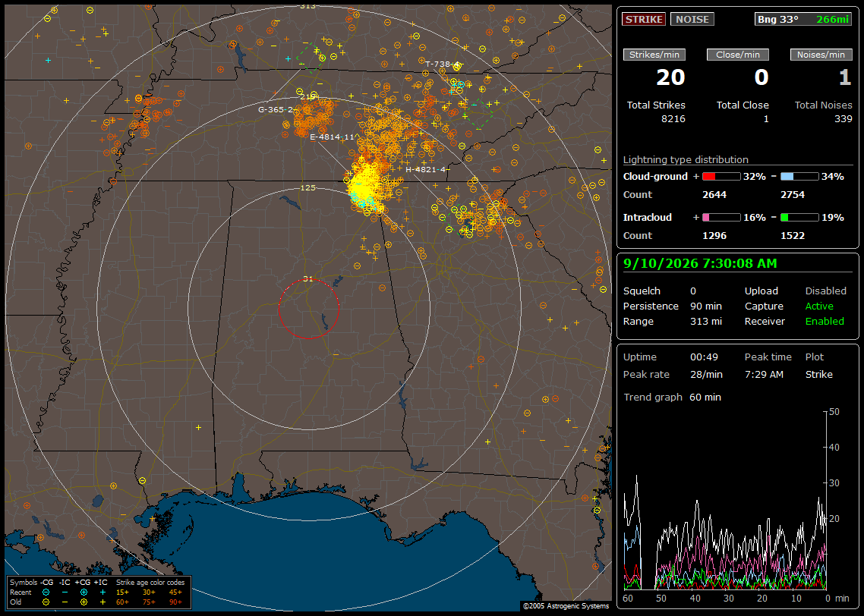Toggle the Receiver Enabled status
This screenshot has width=864, height=616.
[x=825, y=322]
